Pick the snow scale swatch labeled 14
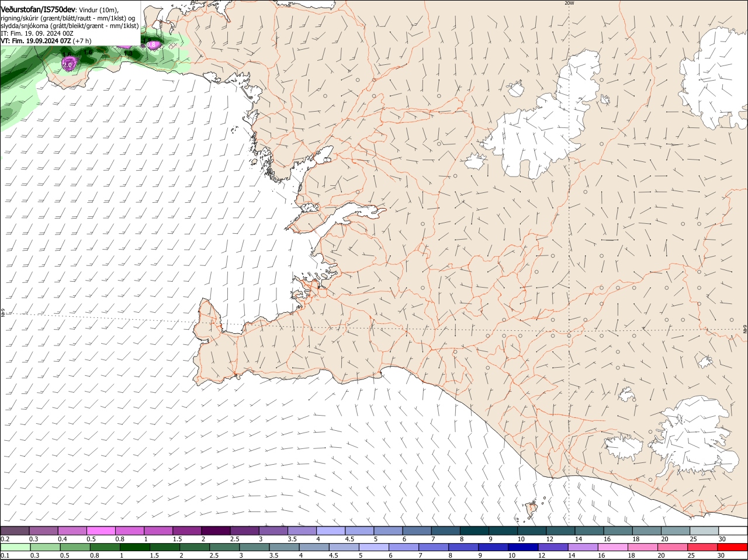 click(x=590, y=530)
